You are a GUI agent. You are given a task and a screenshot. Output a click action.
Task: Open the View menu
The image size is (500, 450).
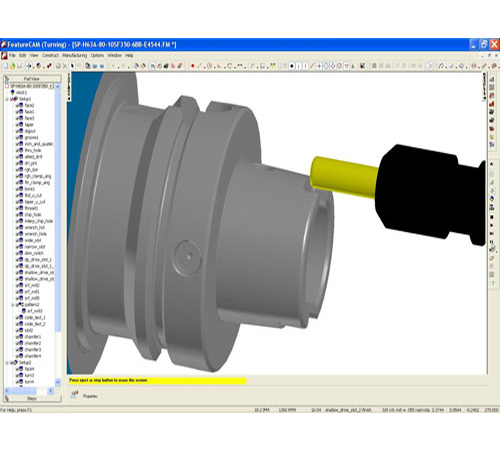[x=34, y=55]
